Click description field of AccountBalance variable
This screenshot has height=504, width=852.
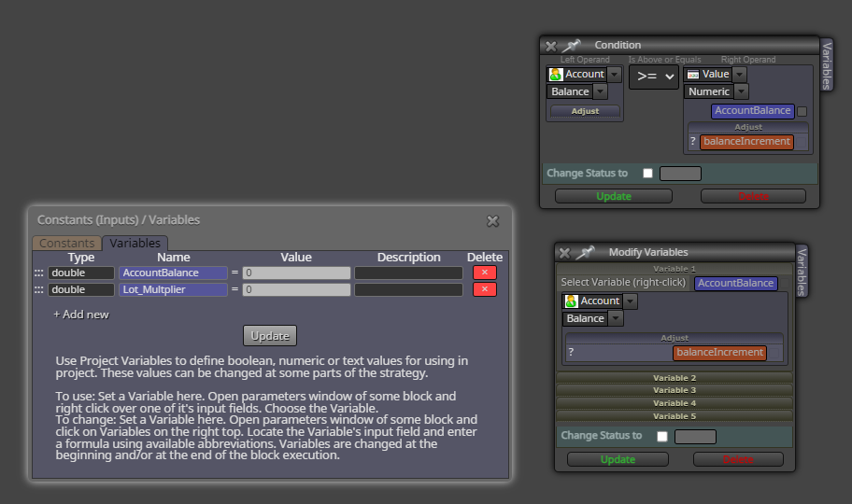pos(408,273)
